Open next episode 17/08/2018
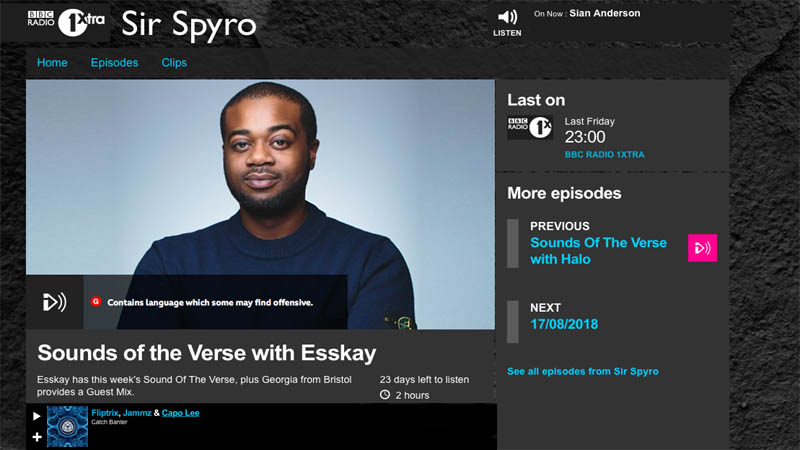Screen dimensions: 800x450 564,324
